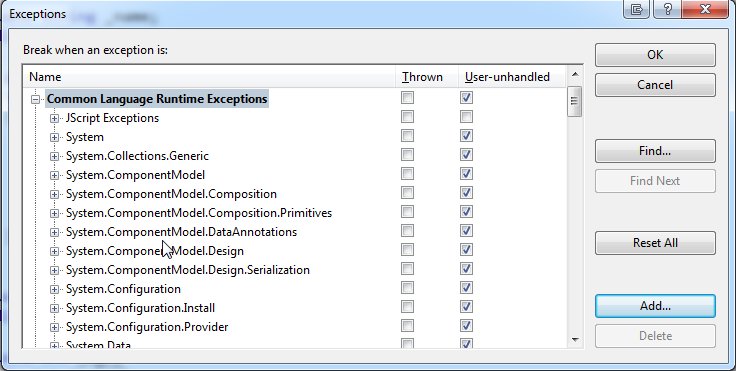Screen dimensions: 736x371
Task: Expand the JScript Exceptions node
Action: (54, 118)
